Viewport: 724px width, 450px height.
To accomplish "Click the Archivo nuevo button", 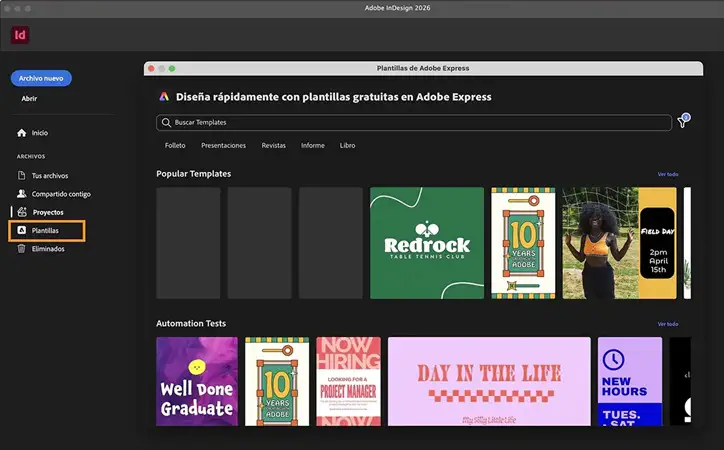I will [x=41, y=78].
